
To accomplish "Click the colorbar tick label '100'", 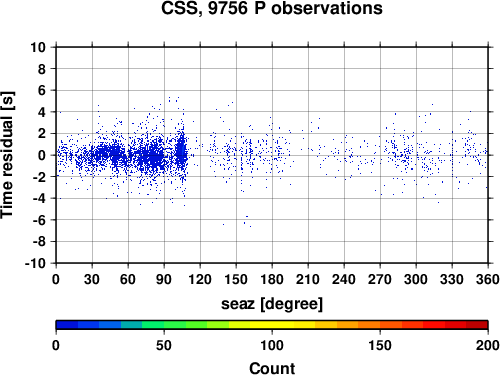I will tap(272, 345).
